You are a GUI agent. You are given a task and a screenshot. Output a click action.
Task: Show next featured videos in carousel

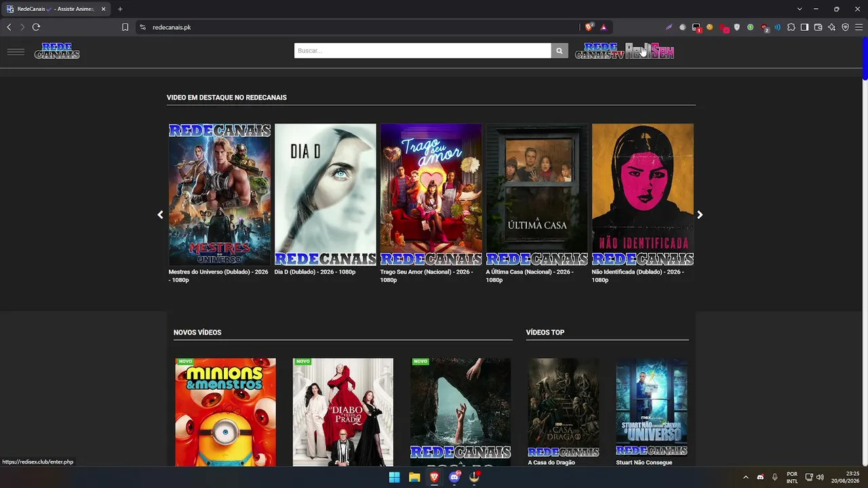(700, 215)
